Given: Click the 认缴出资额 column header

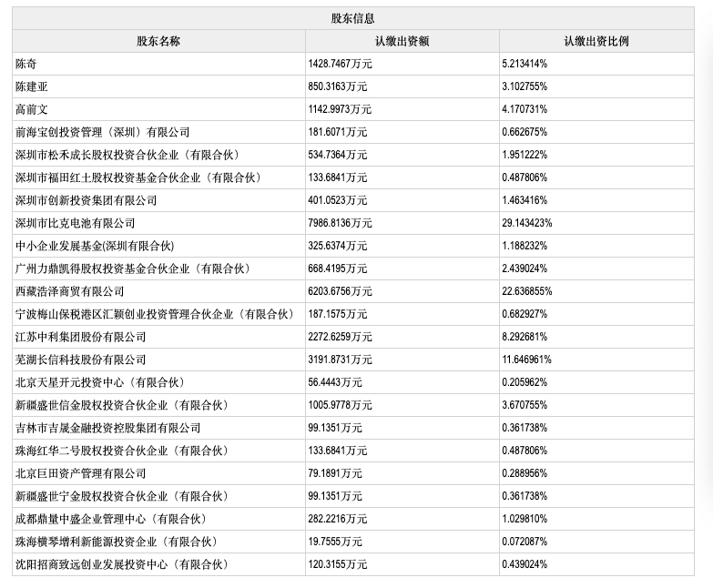Looking at the screenshot, I should (x=402, y=41).
